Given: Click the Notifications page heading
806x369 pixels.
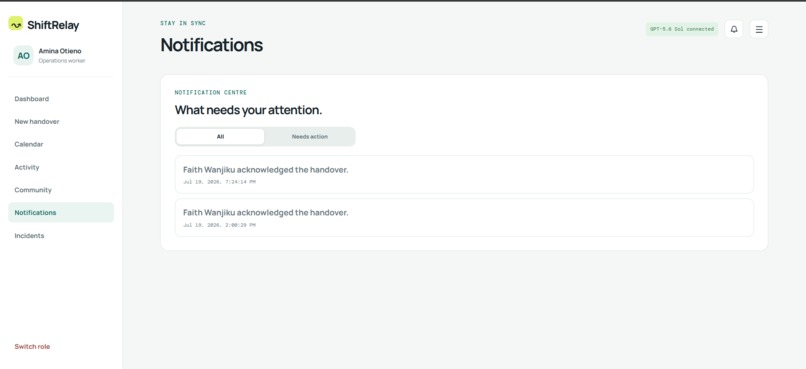Looking at the screenshot, I should pos(211,45).
